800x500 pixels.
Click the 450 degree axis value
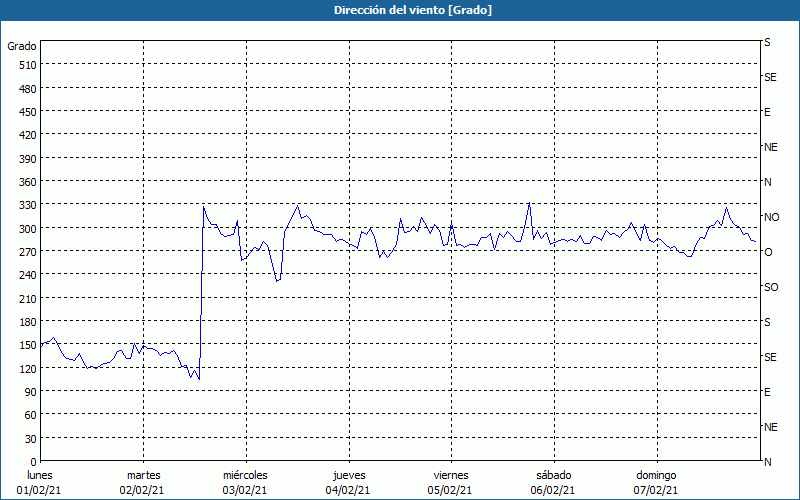(28, 112)
